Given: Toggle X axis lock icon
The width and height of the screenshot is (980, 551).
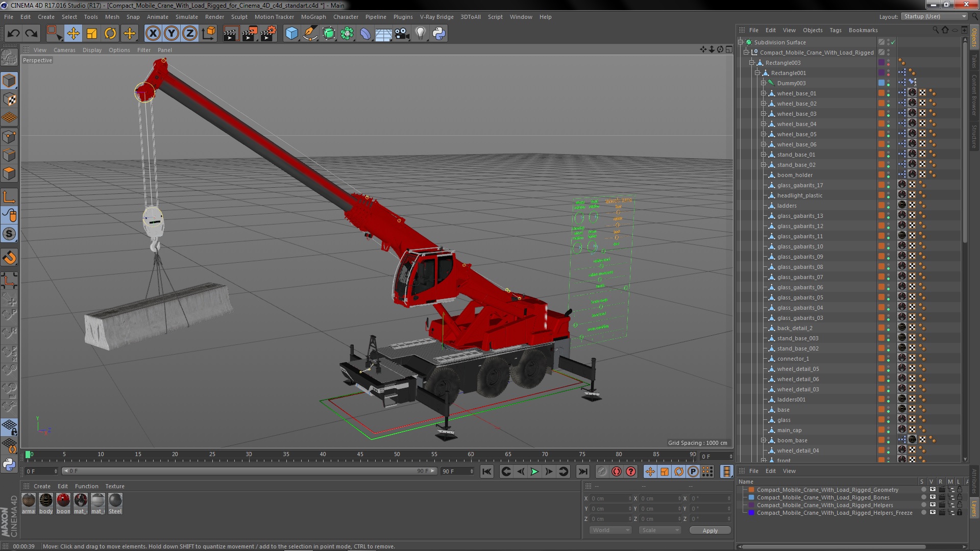Looking at the screenshot, I should [153, 34].
